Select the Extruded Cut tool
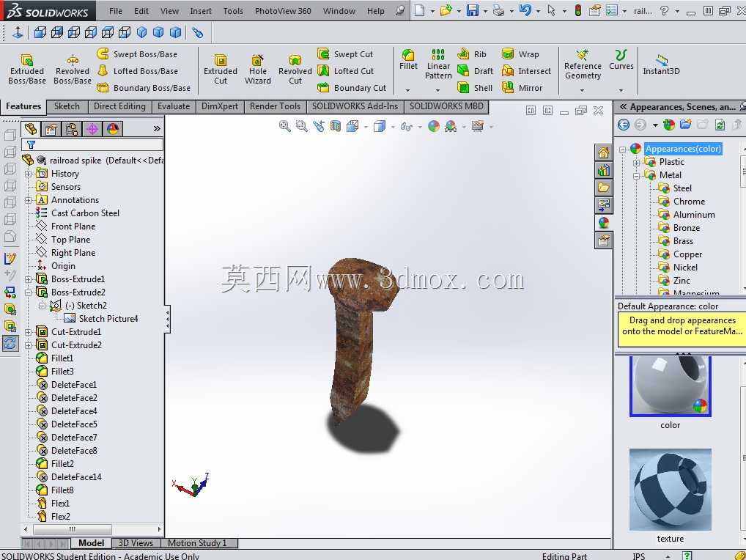The height and width of the screenshot is (560, 746). pyautogui.click(x=221, y=70)
